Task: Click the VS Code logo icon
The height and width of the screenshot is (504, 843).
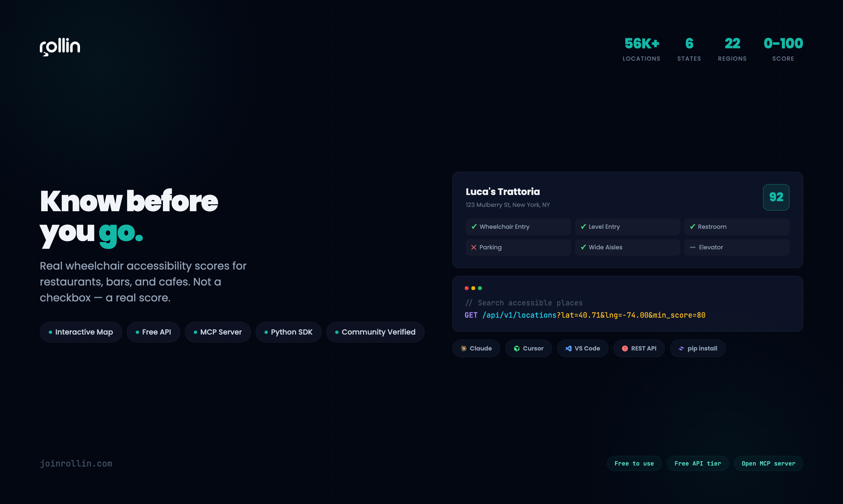Action: (x=568, y=348)
